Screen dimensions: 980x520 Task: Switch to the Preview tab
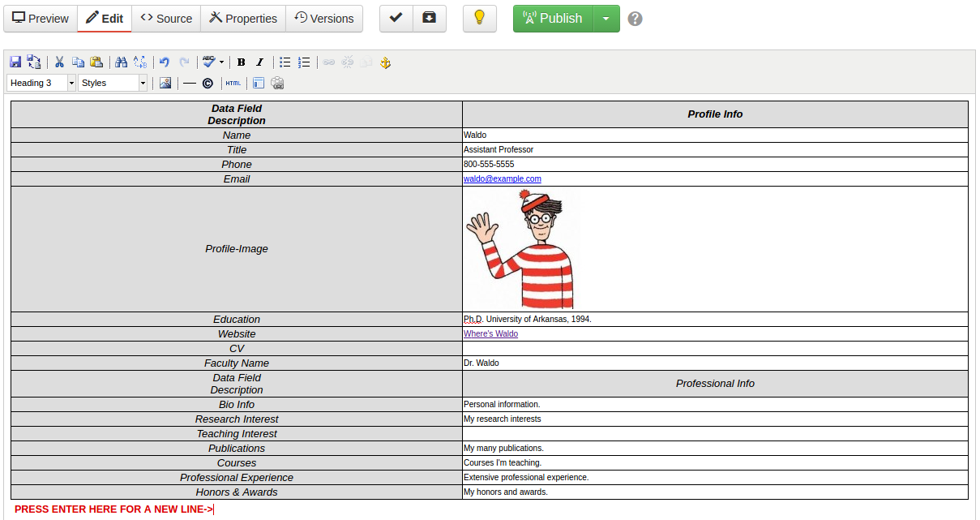(41, 19)
